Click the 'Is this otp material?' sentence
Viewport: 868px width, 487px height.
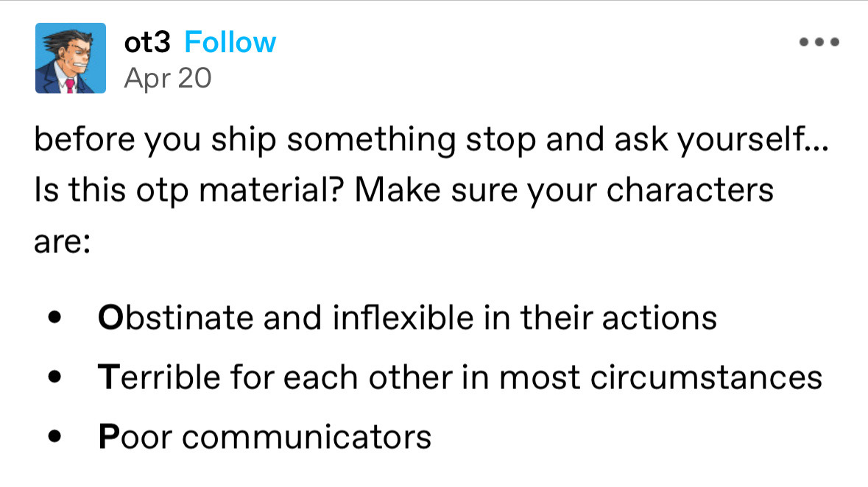point(190,190)
